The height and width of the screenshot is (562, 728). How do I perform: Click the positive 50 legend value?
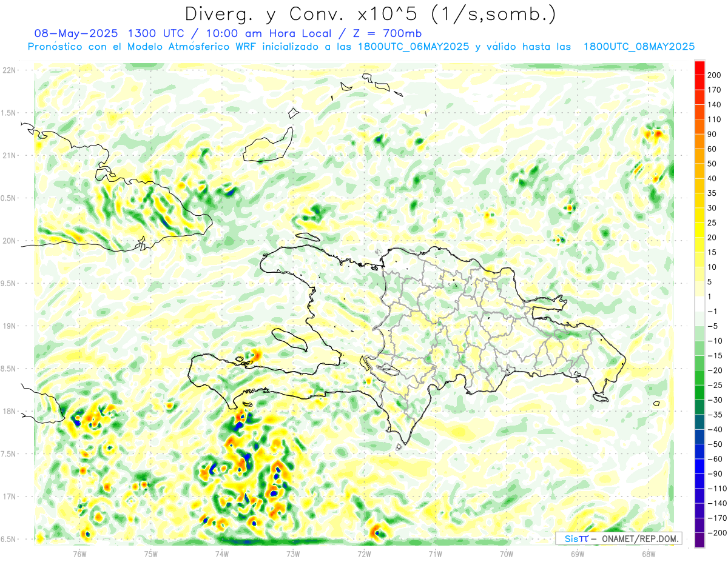click(713, 164)
